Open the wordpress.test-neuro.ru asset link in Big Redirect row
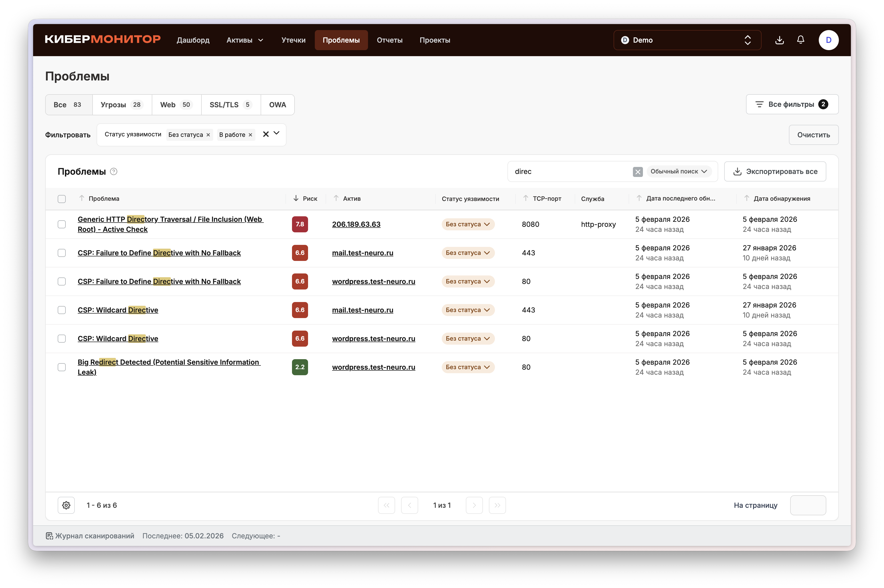Image resolution: width=884 pixels, height=588 pixels. (x=373, y=367)
